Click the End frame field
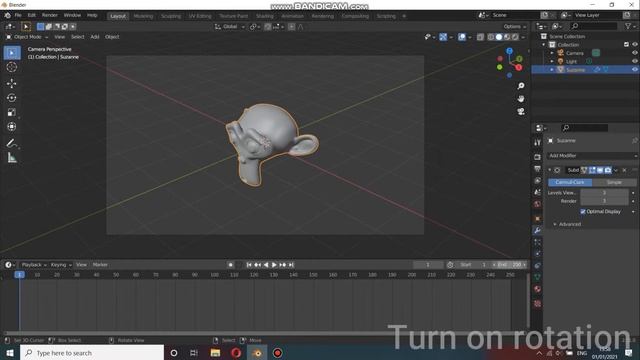Viewport: 640px width, 360px height. click(x=509, y=265)
